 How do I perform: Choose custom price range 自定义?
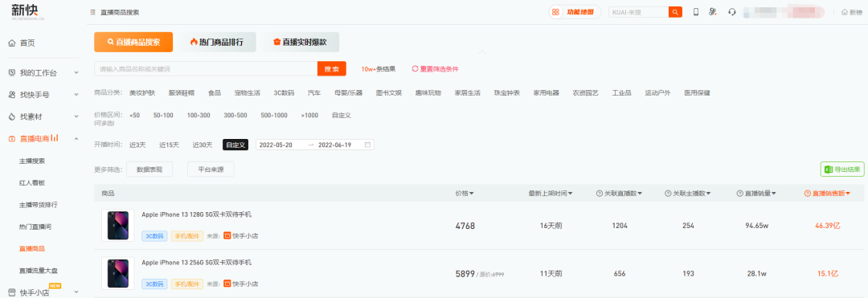tap(342, 116)
